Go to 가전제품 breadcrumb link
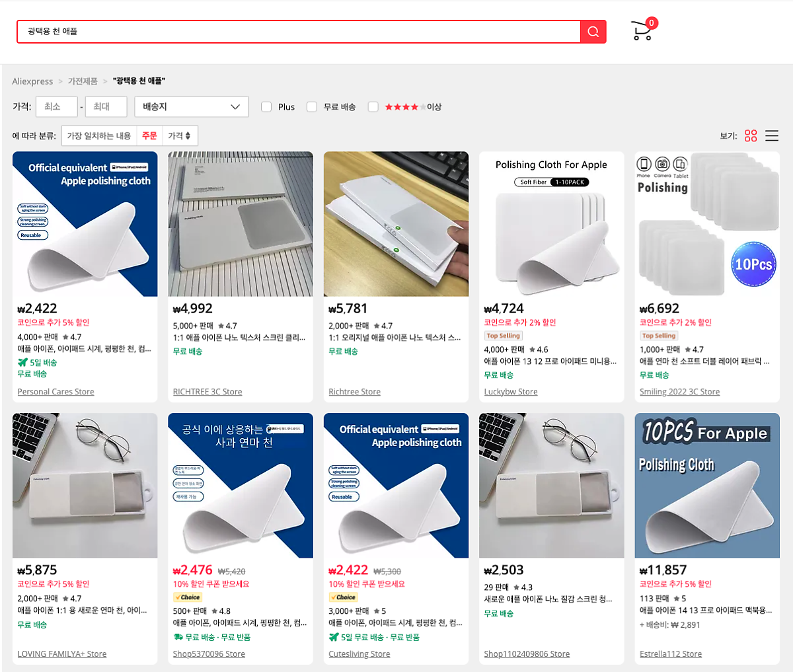 tap(83, 81)
